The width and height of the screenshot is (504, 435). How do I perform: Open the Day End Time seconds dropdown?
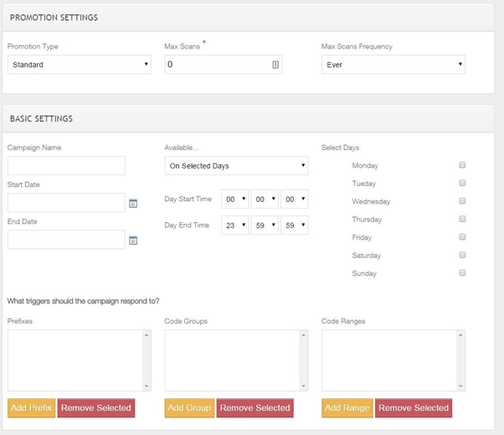pos(294,225)
